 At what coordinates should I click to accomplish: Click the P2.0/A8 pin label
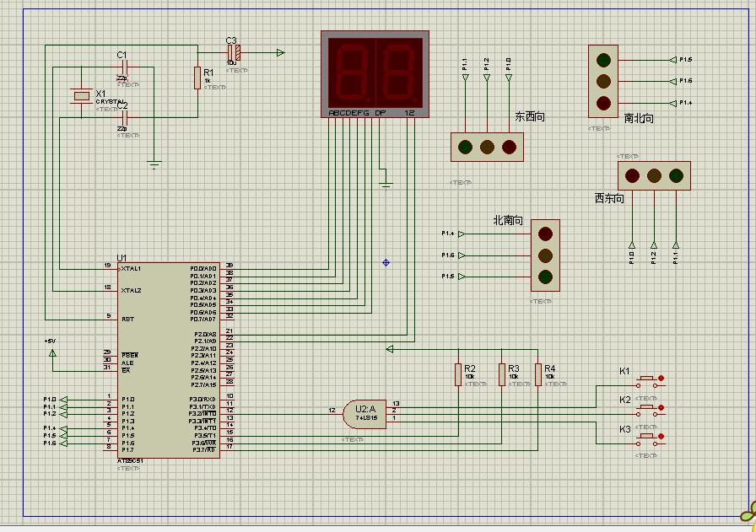pos(205,335)
